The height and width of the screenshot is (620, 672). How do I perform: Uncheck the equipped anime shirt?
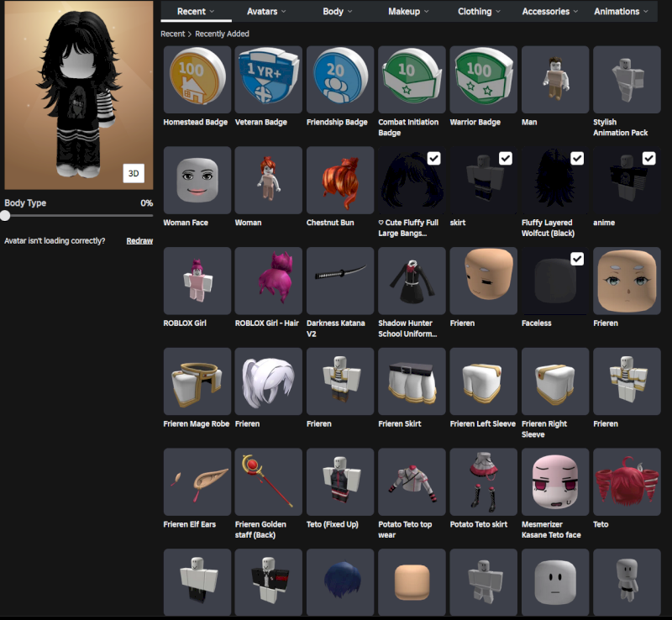coord(648,158)
